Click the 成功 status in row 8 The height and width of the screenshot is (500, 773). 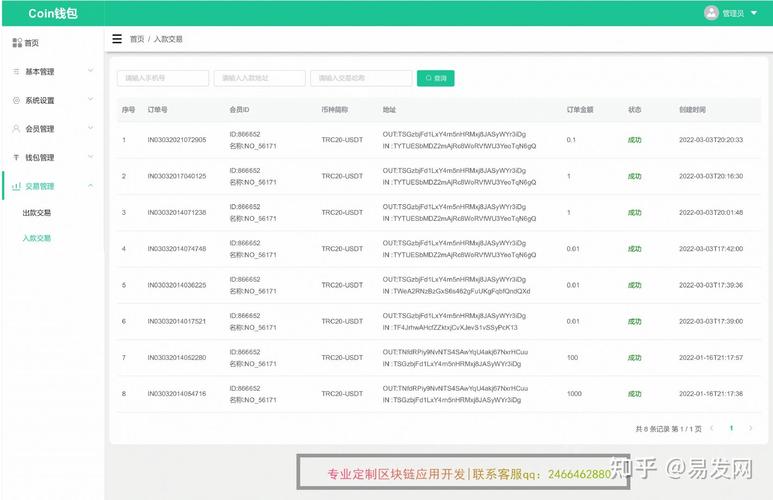point(634,393)
